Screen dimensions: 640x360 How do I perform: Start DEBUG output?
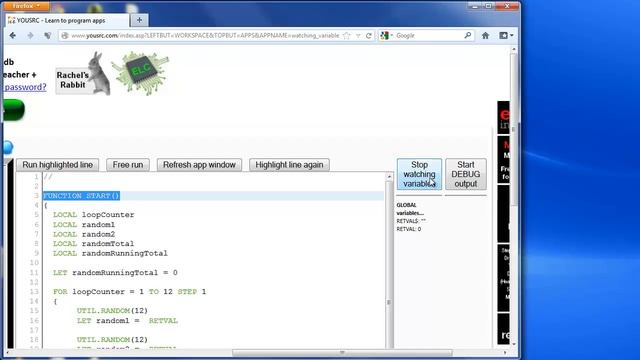pos(466,174)
